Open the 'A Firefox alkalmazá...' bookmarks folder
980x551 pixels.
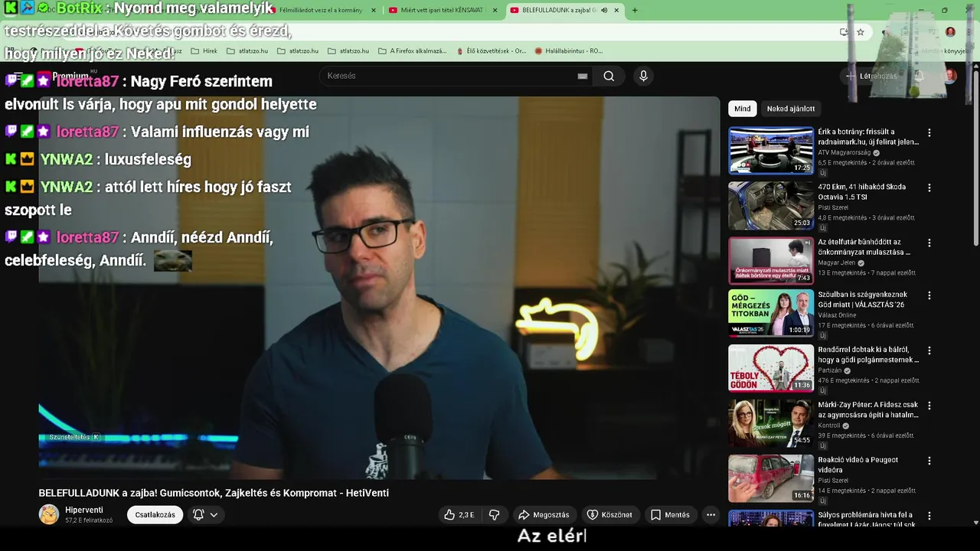pyautogui.click(x=412, y=51)
